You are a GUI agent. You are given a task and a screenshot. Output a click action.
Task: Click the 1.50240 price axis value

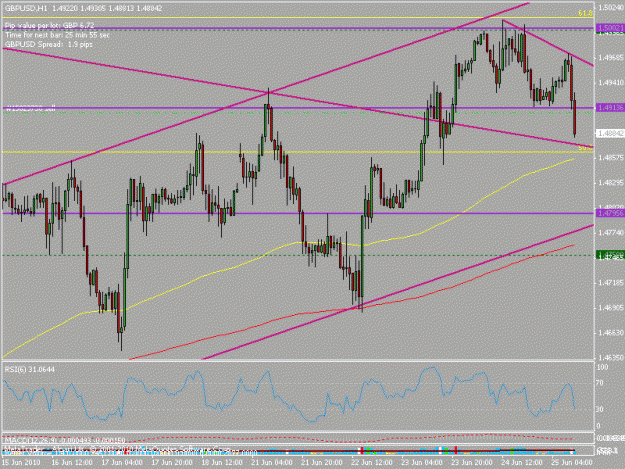coord(611,7)
